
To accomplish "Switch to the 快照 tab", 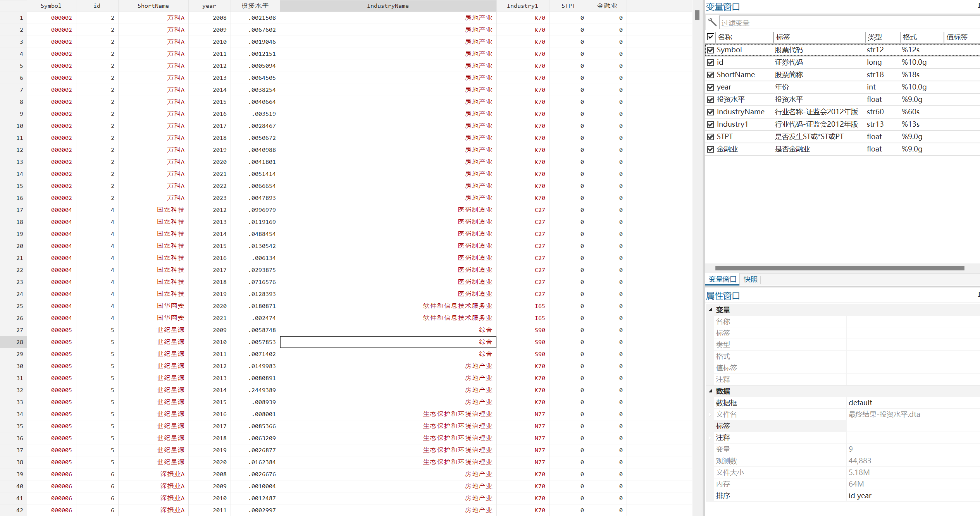I will [750, 279].
